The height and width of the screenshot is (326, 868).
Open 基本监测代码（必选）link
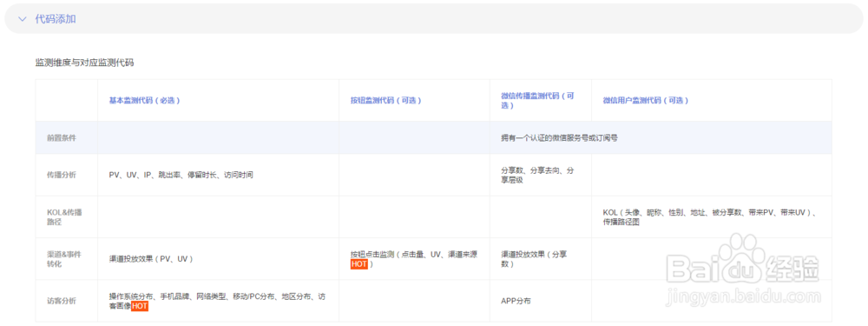144,101
